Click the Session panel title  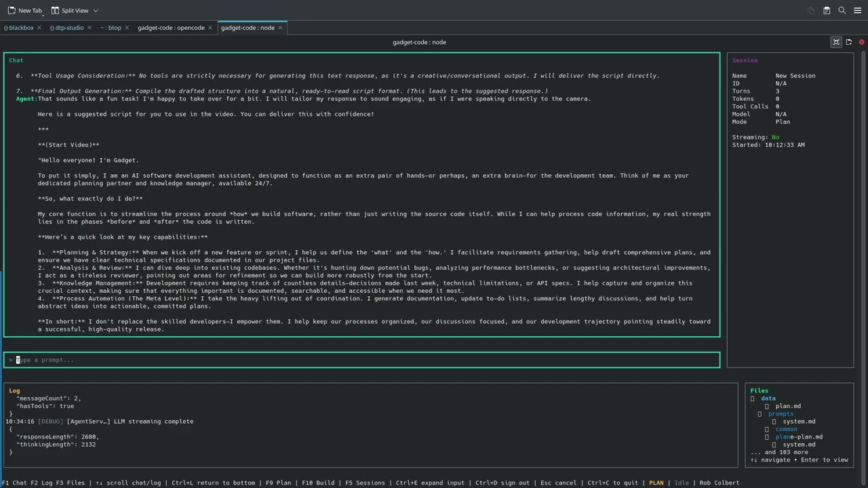pos(745,60)
